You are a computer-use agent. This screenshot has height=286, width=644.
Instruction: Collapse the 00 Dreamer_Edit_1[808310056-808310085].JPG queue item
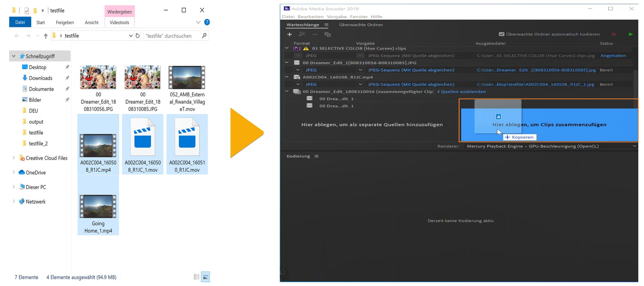pos(287,63)
